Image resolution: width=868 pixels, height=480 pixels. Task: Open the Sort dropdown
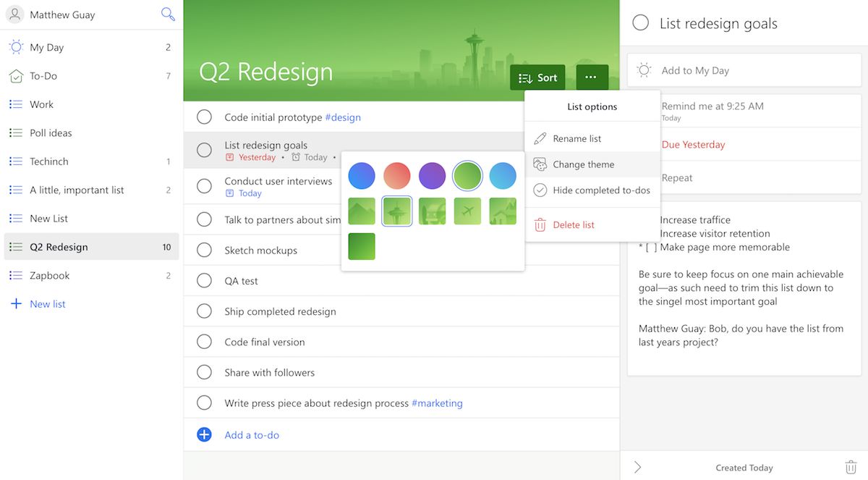[x=537, y=77]
